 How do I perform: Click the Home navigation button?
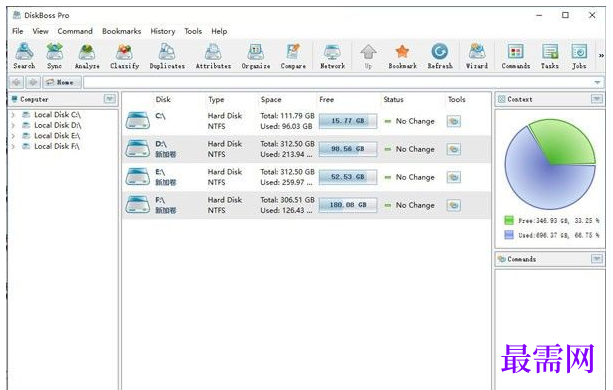[62, 82]
